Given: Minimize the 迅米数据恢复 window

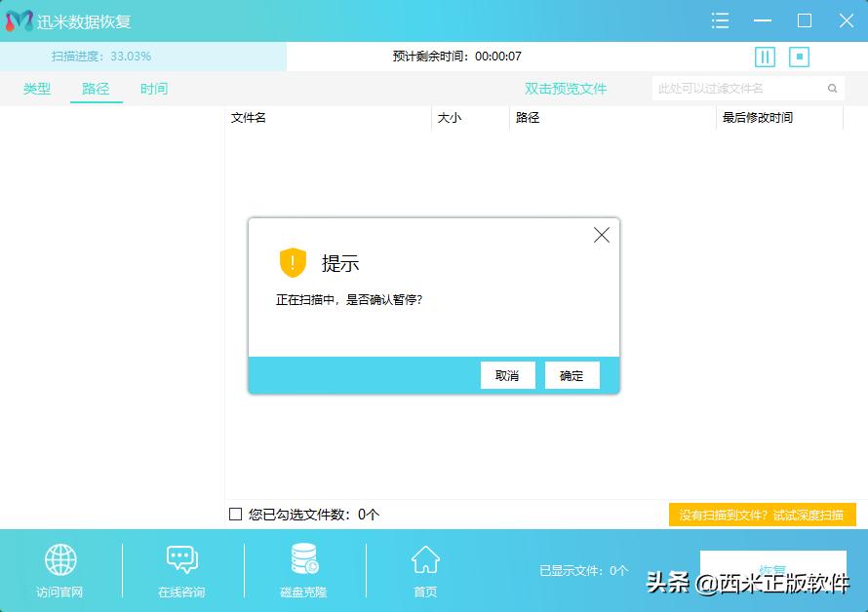Looking at the screenshot, I should [x=763, y=21].
